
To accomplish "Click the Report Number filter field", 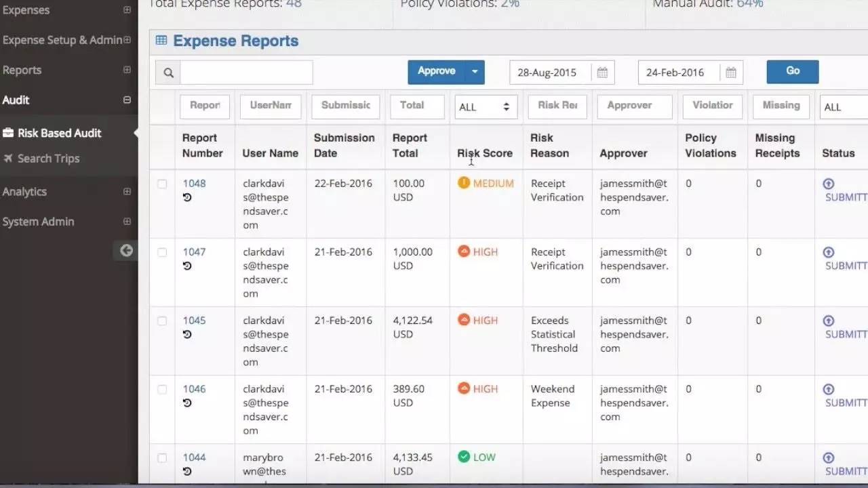I will [x=205, y=106].
